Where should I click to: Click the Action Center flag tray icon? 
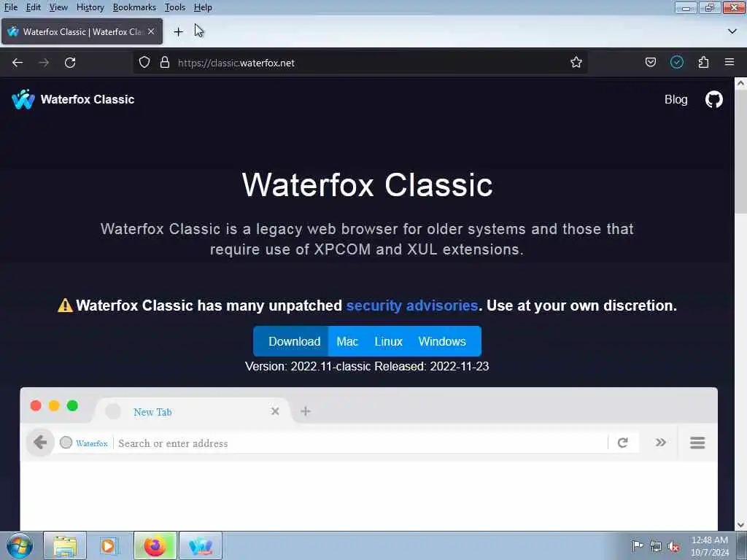[638, 545]
